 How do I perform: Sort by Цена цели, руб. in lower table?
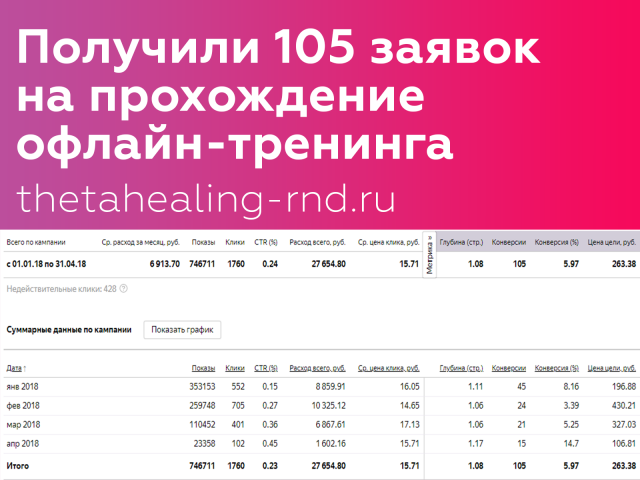[x=612, y=368]
